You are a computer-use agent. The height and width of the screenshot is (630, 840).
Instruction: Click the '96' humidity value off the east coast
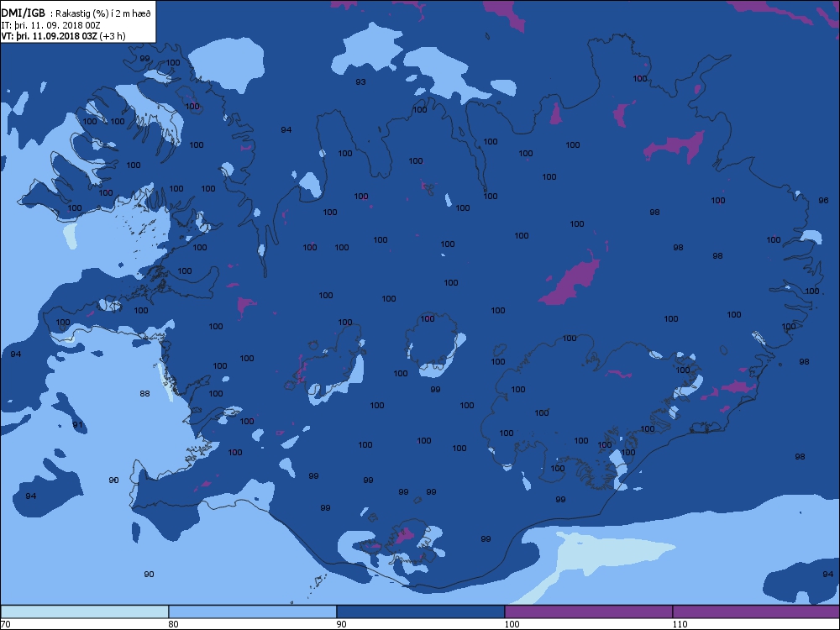(x=823, y=201)
